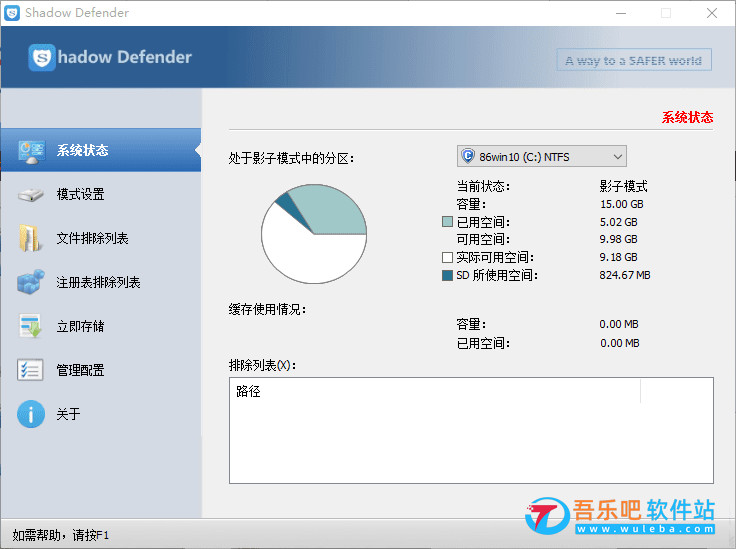Click the title bar Shadow Defender app icon

pyautogui.click(x=12, y=13)
